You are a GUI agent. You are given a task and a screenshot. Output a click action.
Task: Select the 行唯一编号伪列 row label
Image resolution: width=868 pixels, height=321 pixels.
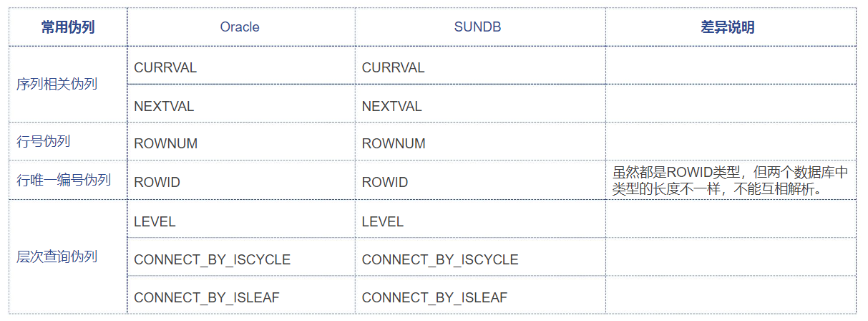64,180
